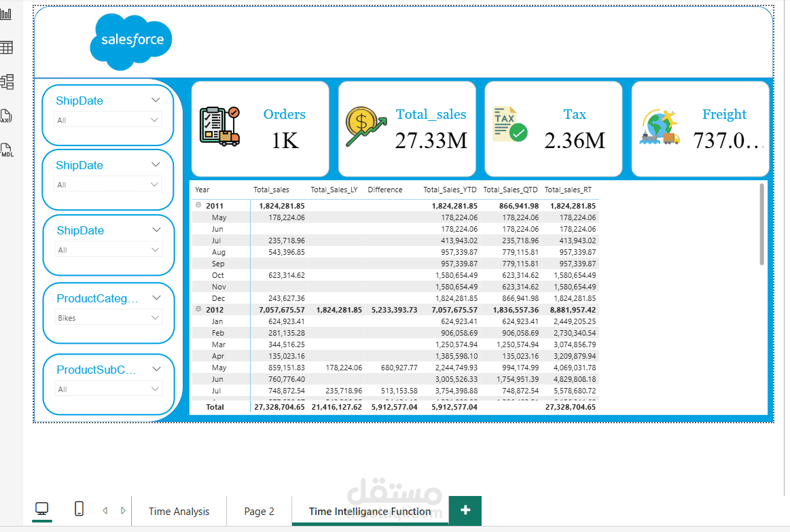Collapse the 2011 year row

[198, 205]
